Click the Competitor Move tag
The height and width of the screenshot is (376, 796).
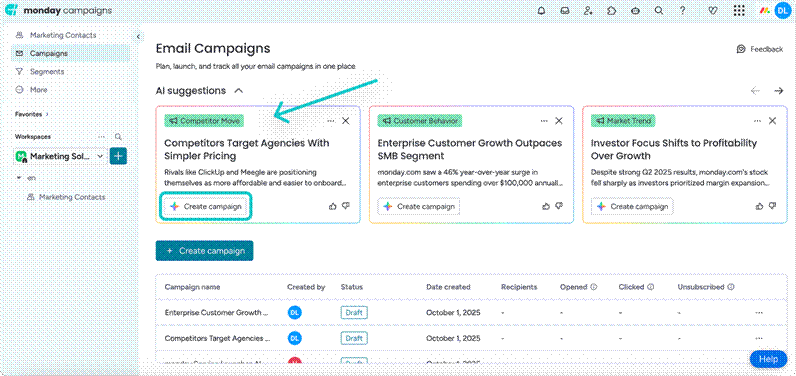204,121
